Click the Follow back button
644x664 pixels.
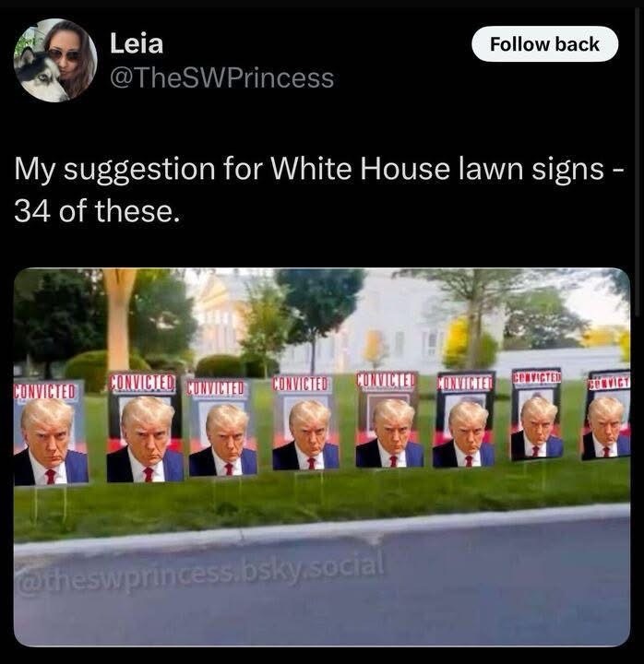click(544, 44)
